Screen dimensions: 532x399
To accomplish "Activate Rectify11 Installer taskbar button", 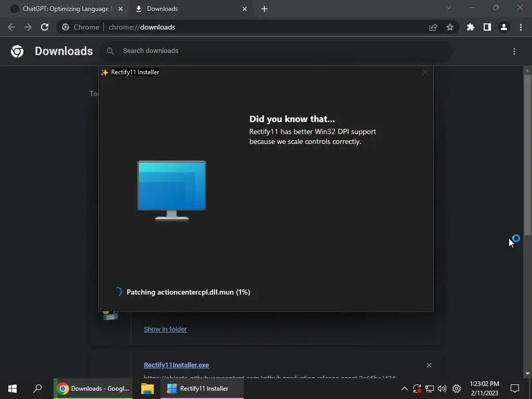I will tap(202, 389).
